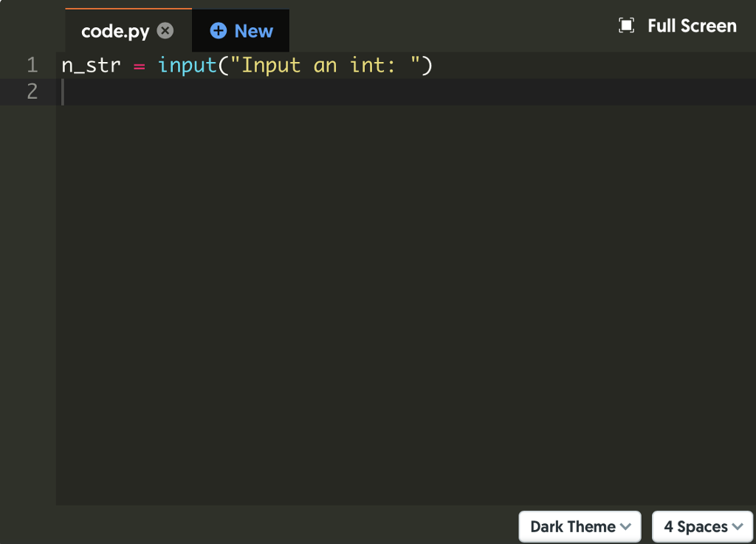Select line number 2 in the gutter
This screenshot has width=756, height=544.
click(31, 92)
